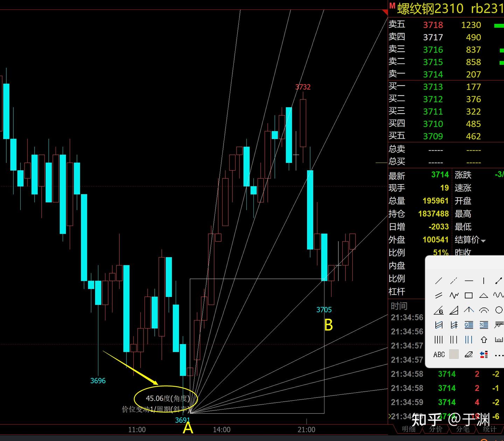Select the first regression channel tool
The width and height of the screenshot is (504, 441).
(439, 325)
